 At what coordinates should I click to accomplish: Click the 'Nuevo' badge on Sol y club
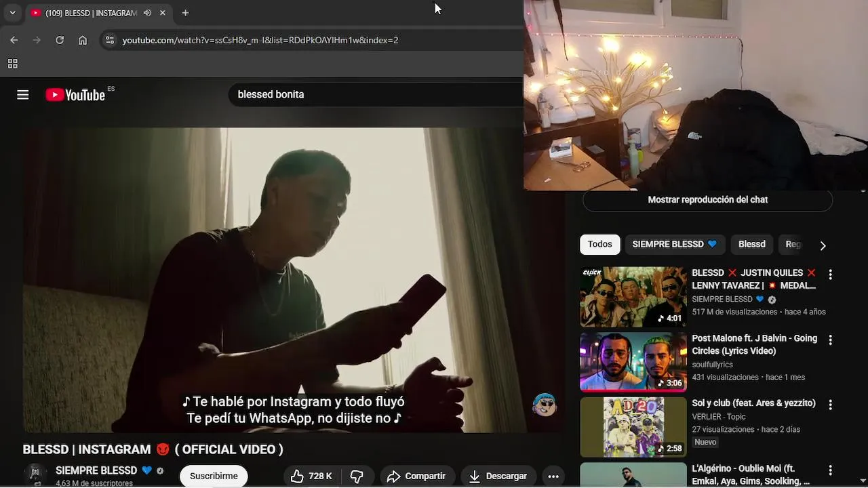click(705, 442)
